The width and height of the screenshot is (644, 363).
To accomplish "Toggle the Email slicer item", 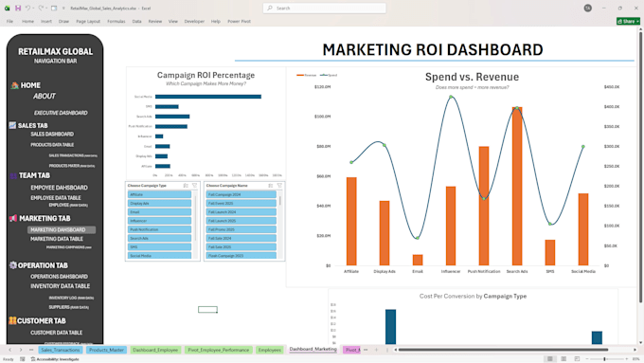I will [x=159, y=212].
